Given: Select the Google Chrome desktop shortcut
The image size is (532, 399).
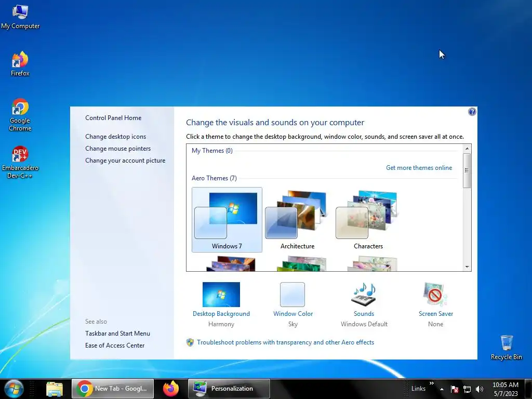Looking at the screenshot, I should coord(20,115).
